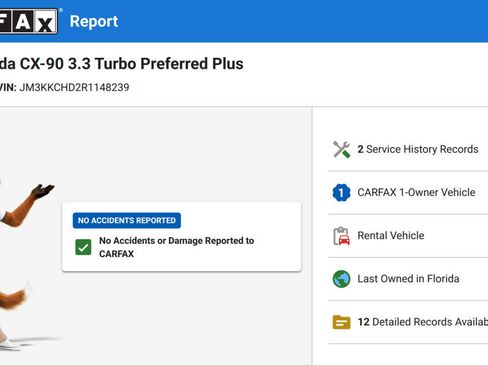The height and width of the screenshot is (366, 488).
Task: Click the yellow folder detailed records icon
Action: pos(341,322)
